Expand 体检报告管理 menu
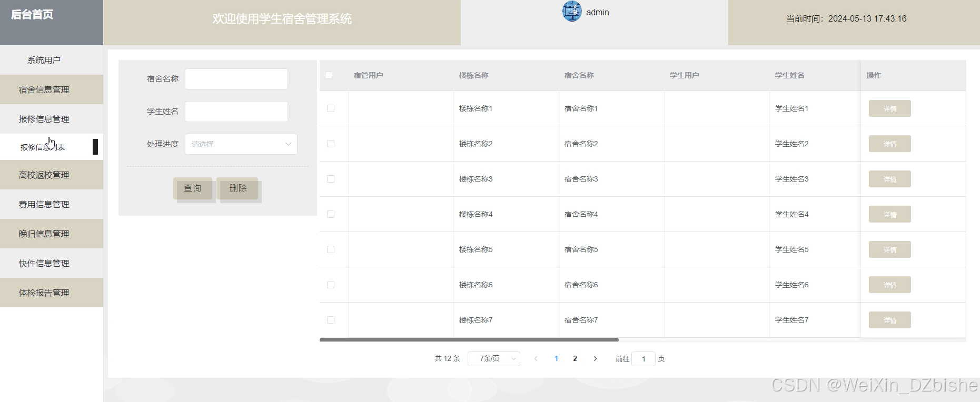980x402 pixels. coord(52,293)
